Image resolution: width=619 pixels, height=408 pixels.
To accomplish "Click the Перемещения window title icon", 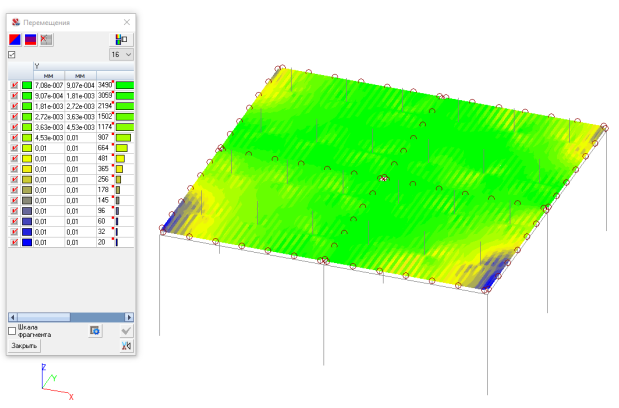I will (x=13, y=21).
